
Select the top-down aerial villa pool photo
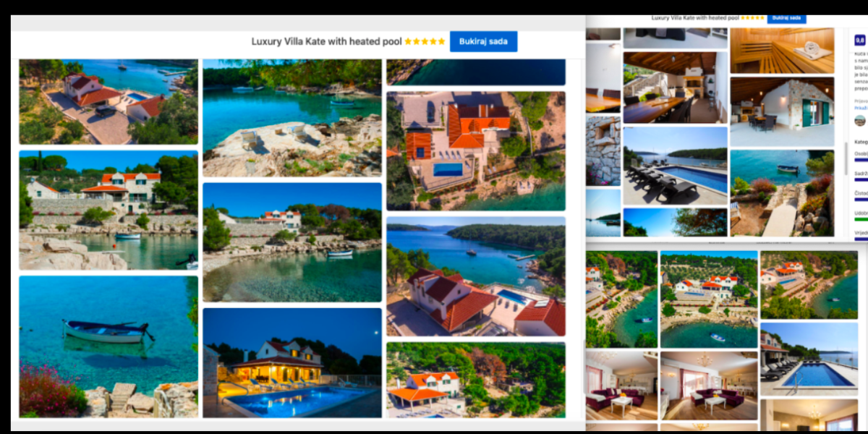(x=475, y=150)
